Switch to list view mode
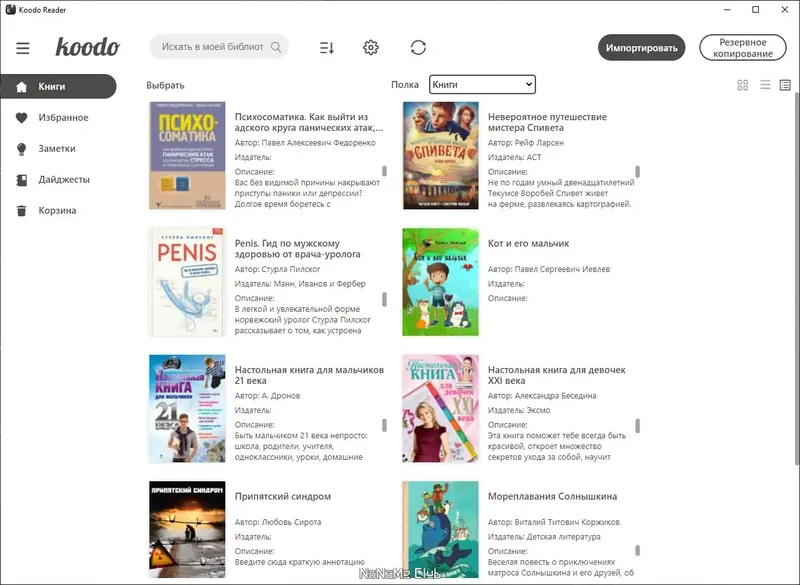 pyautogui.click(x=765, y=85)
